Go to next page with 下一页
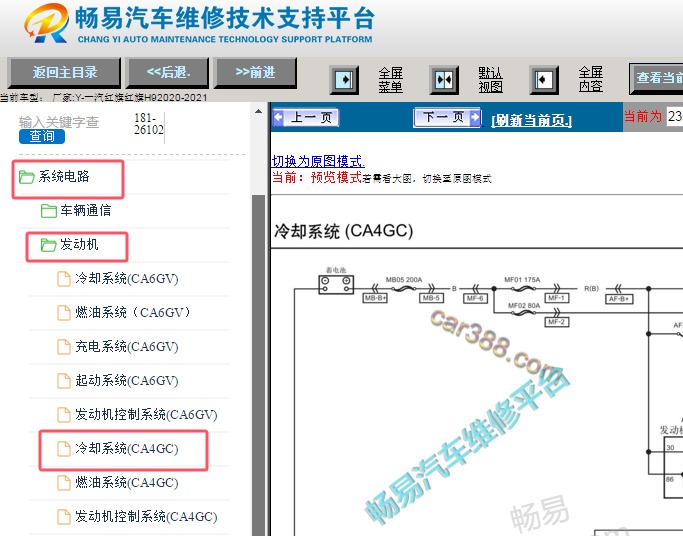 (x=447, y=117)
